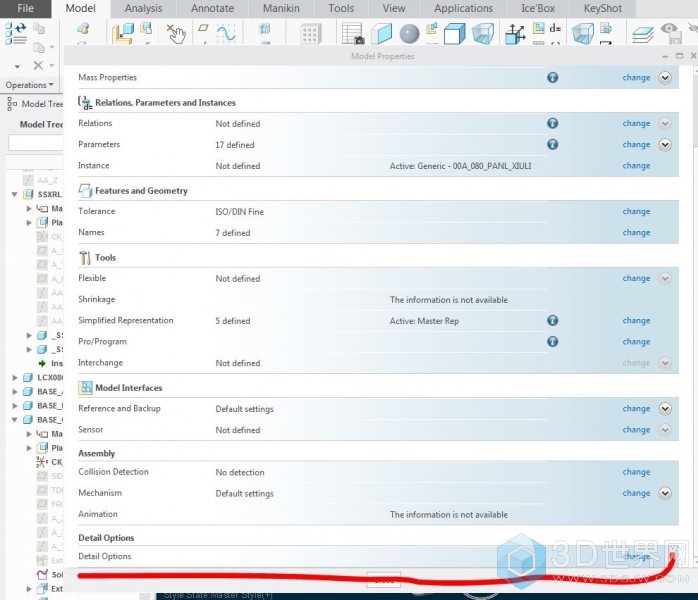Click the info icon in the Relations row

pyautogui.click(x=552, y=124)
